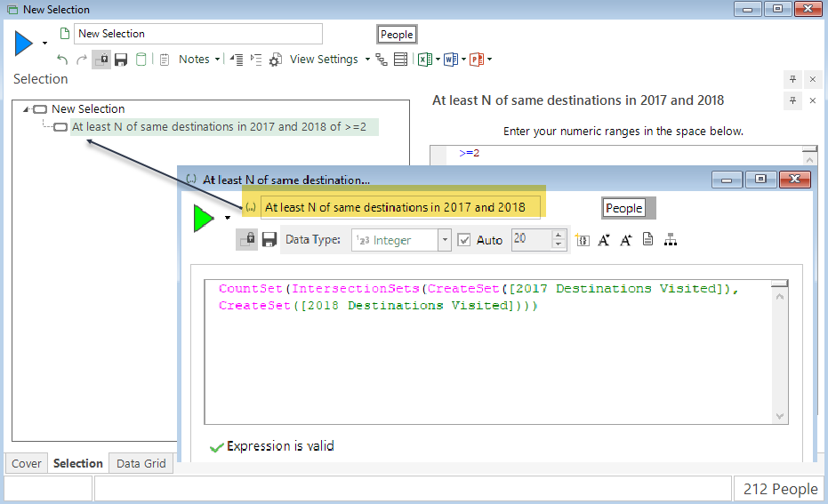The height and width of the screenshot is (504, 828).
Task: Click the redo arrow in the Selection toolbar
Action: pos(81,60)
